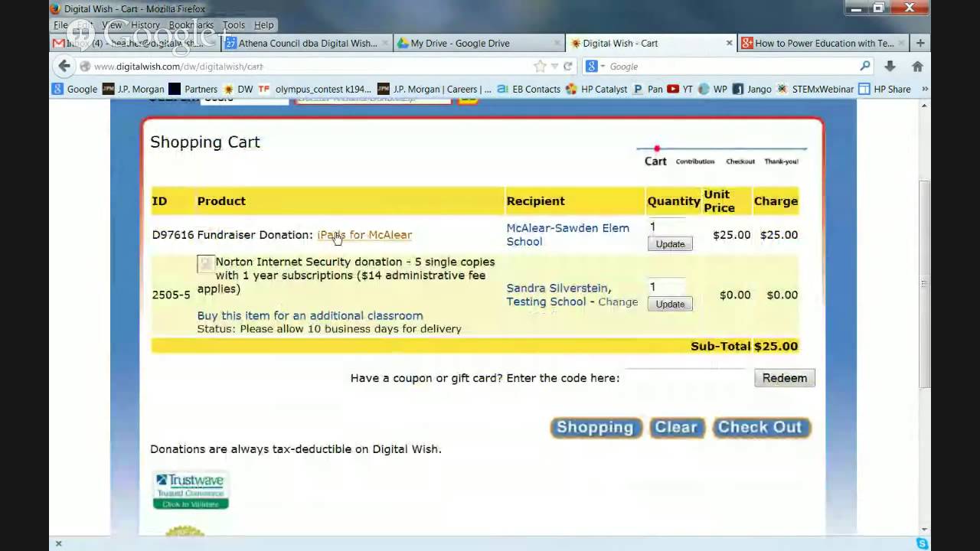Go to the Firefox home page icon

[x=917, y=67]
